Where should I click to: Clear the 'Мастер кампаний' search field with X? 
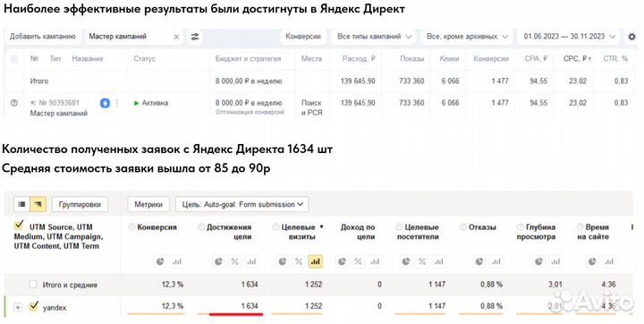(x=176, y=37)
